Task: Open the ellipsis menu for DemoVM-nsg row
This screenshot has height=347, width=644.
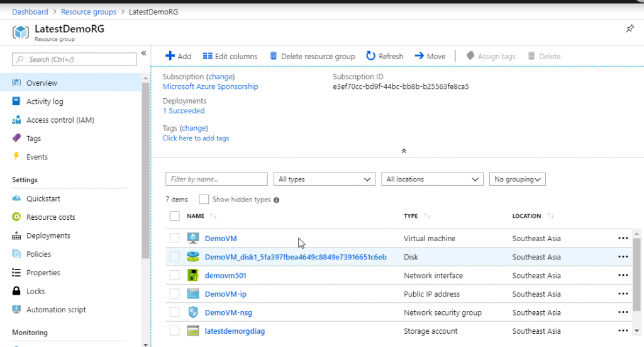Action: 623,312
